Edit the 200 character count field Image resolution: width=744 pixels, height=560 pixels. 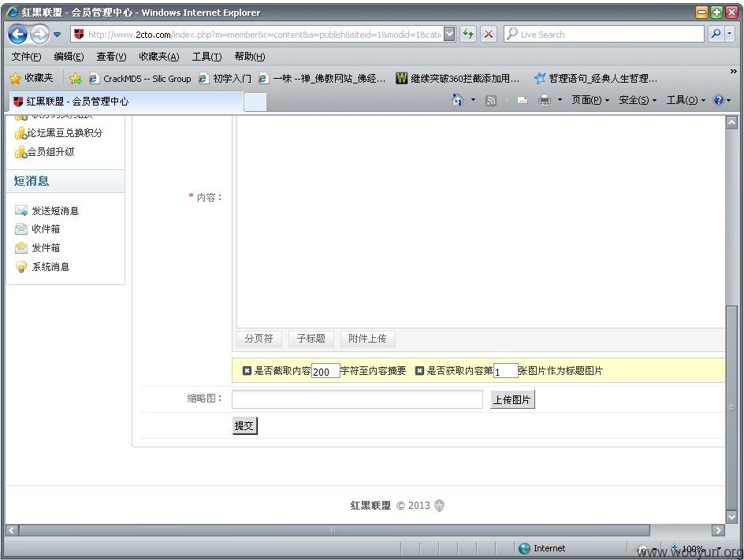coord(325,371)
